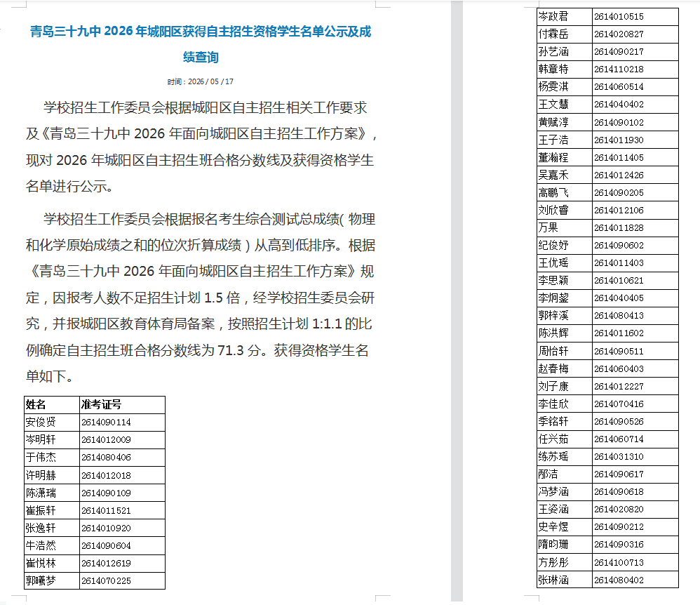Screen dimensions: 700x605
Task: Select the name cell '赵春梅'
Action: pos(565,368)
